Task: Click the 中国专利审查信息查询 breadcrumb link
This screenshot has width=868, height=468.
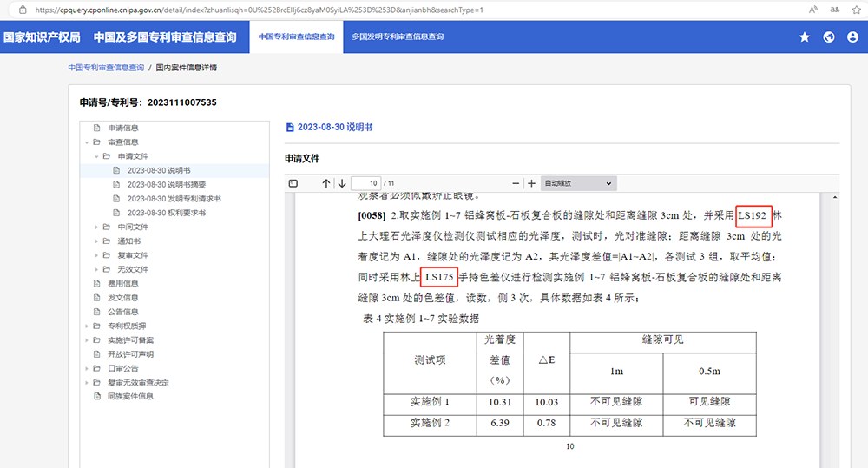Action: click(x=106, y=68)
